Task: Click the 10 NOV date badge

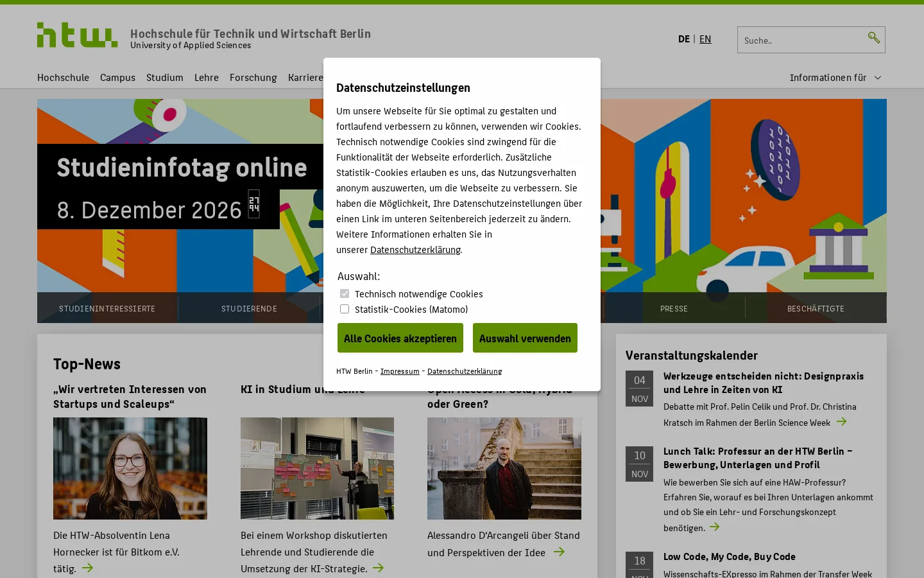Action: pyautogui.click(x=640, y=464)
